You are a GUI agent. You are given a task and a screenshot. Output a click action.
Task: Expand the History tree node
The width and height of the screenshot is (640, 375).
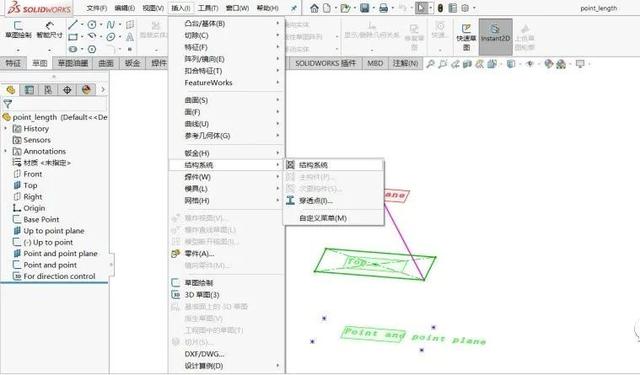[6, 129]
